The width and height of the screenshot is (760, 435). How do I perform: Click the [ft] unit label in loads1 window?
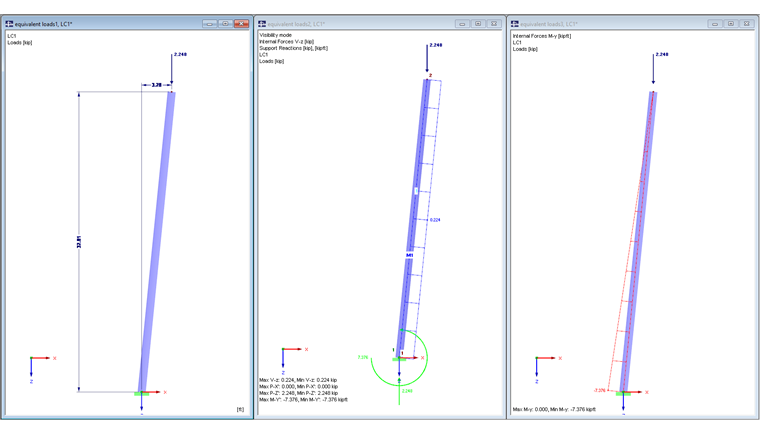(x=240, y=409)
